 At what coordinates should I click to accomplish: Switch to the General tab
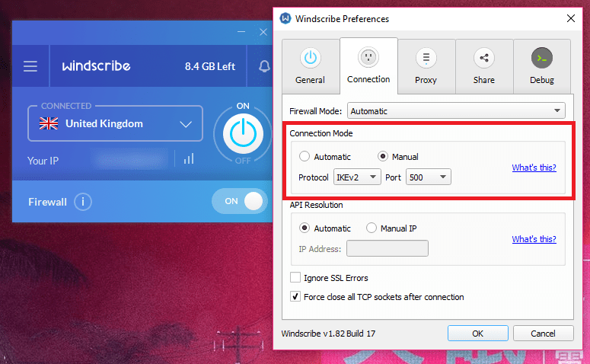pyautogui.click(x=310, y=65)
